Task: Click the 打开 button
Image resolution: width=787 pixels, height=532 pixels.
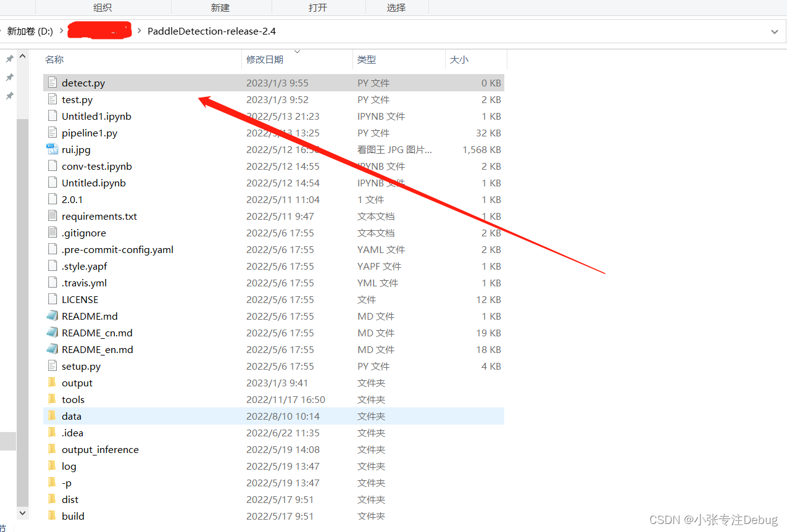Action: [x=319, y=7]
